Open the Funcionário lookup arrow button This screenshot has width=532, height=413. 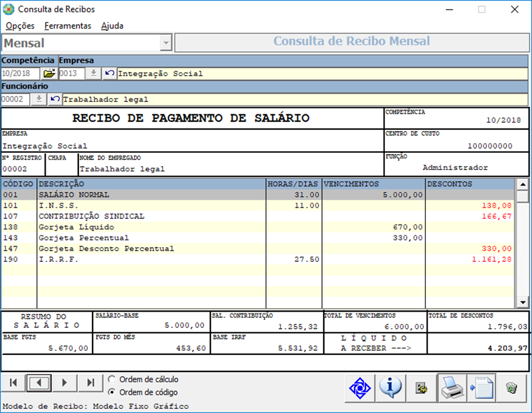(39, 100)
